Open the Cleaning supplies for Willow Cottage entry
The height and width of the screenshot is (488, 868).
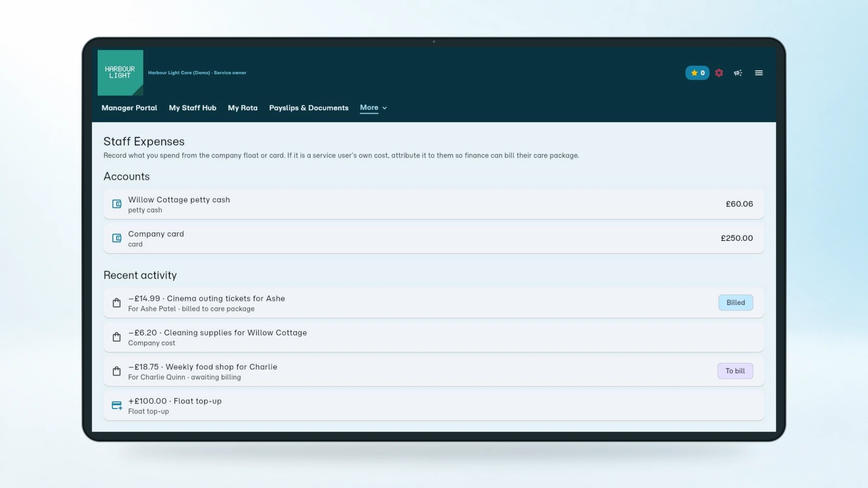pyautogui.click(x=434, y=337)
